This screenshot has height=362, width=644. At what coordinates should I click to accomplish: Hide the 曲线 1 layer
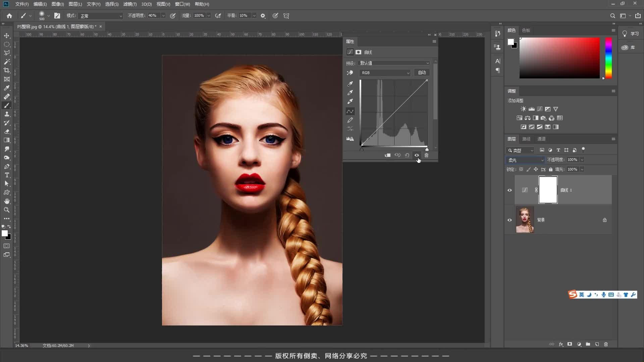[509, 190]
